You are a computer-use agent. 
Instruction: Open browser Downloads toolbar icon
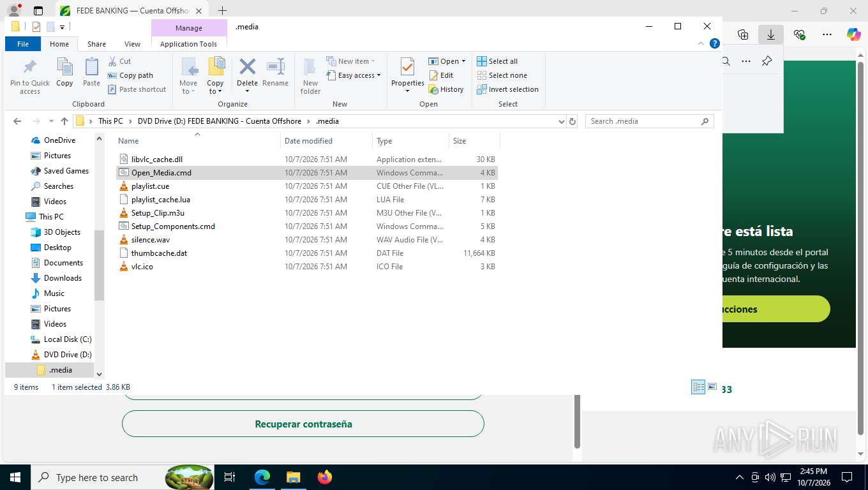tap(771, 34)
